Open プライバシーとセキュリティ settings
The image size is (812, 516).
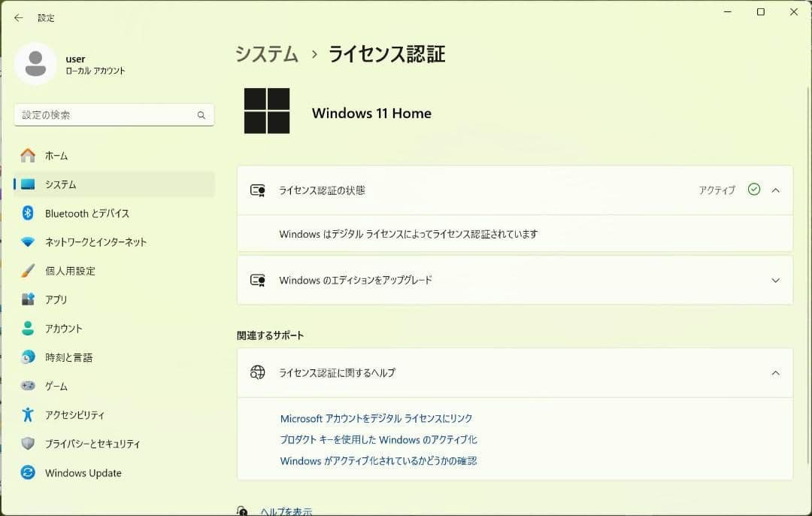[114, 444]
